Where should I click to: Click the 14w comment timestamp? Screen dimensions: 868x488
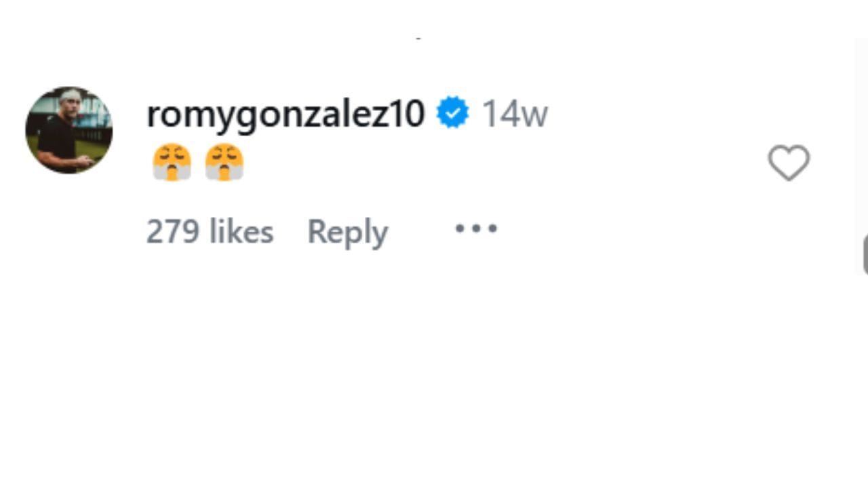[514, 113]
